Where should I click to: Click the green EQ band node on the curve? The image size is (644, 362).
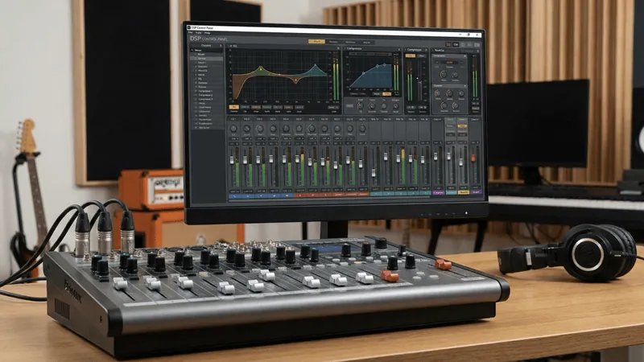pyautogui.click(x=261, y=69)
